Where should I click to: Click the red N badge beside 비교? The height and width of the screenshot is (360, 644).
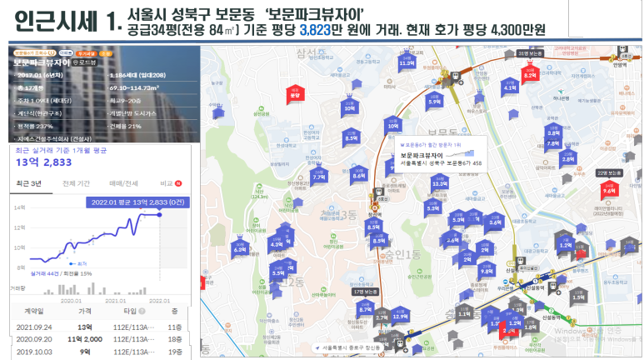pos(178,183)
